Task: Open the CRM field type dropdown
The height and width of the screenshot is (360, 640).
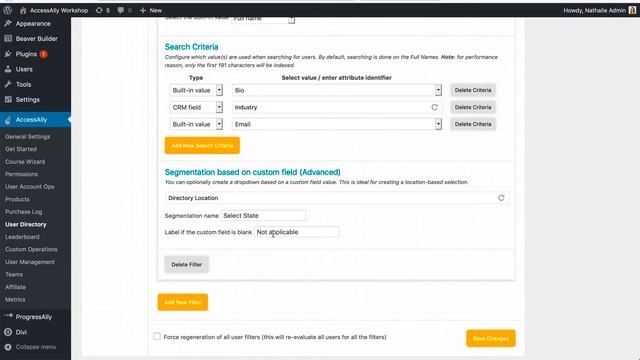Action: click(196, 107)
